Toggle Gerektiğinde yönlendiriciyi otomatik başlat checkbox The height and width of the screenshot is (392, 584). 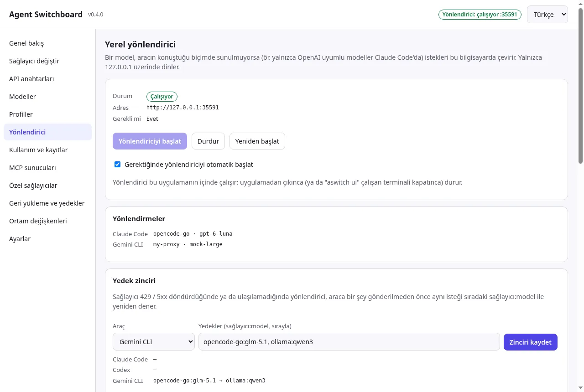(117, 165)
